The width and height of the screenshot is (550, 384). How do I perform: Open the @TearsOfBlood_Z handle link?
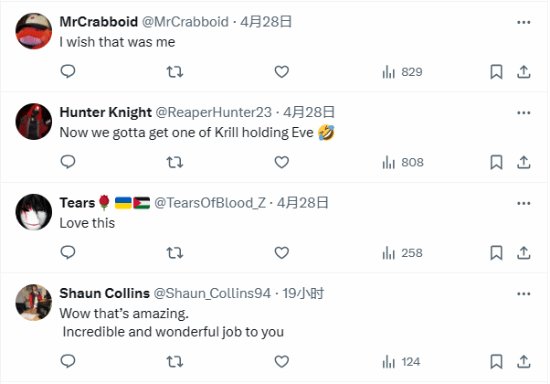coord(210,203)
